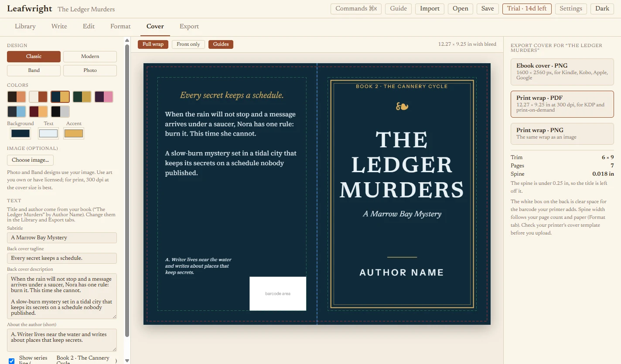Open the Edit tab

pos(89,27)
